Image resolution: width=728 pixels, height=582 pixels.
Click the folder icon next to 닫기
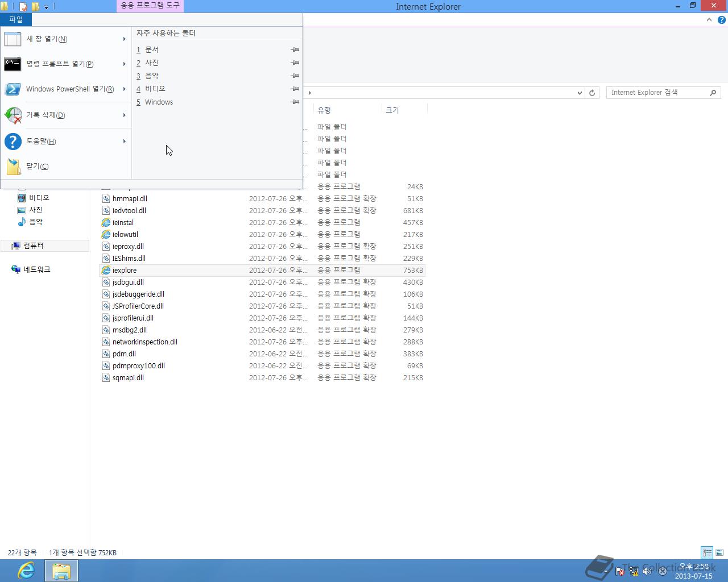point(13,167)
